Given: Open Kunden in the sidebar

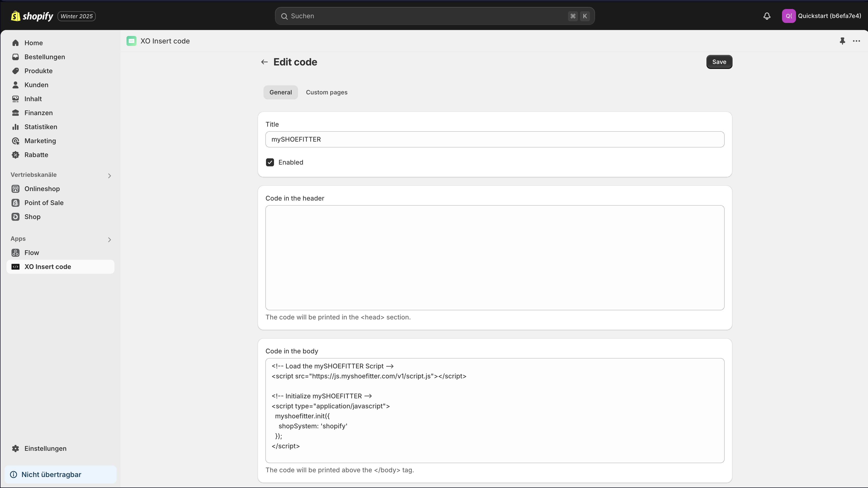Looking at the screenshot, I should [x=60, y=85].
